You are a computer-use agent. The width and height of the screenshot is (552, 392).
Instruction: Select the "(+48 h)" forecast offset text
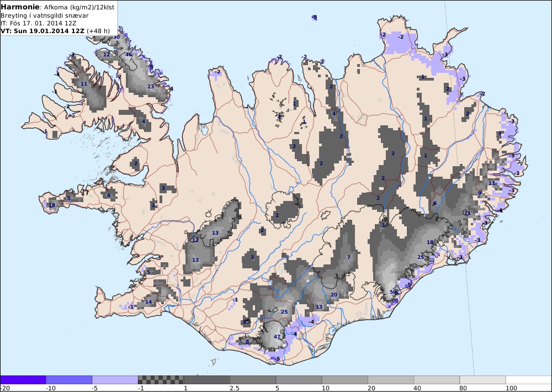coord(98,31)
